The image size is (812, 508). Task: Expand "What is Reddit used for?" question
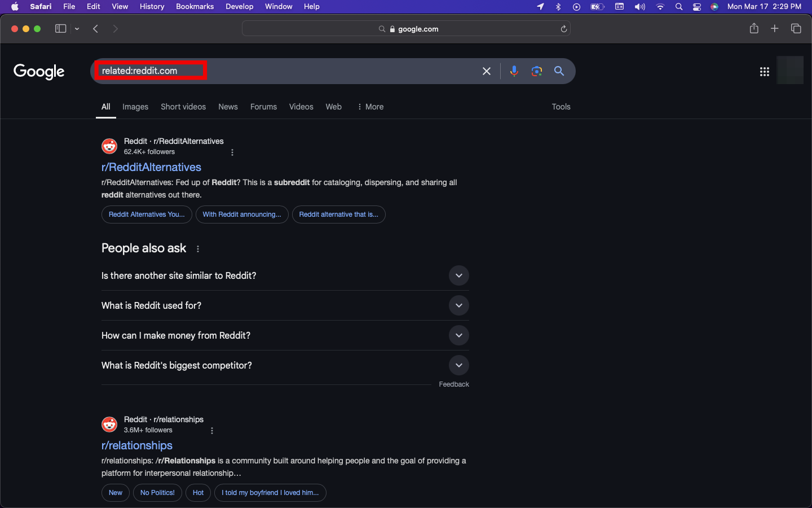click(x=458, y=305)
